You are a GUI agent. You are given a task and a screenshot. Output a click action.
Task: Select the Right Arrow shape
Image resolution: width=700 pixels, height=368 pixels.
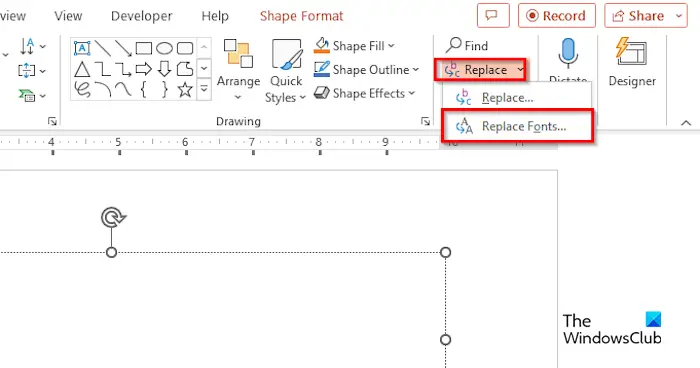144,69
